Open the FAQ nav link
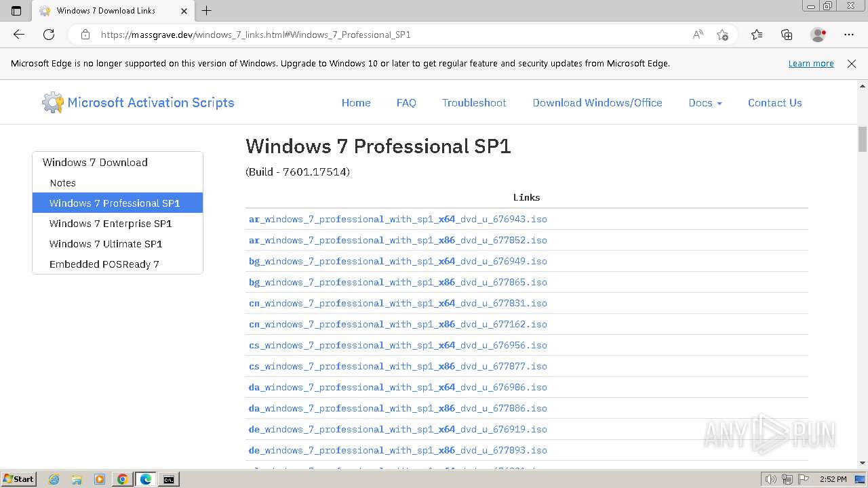 click(406, 103)
